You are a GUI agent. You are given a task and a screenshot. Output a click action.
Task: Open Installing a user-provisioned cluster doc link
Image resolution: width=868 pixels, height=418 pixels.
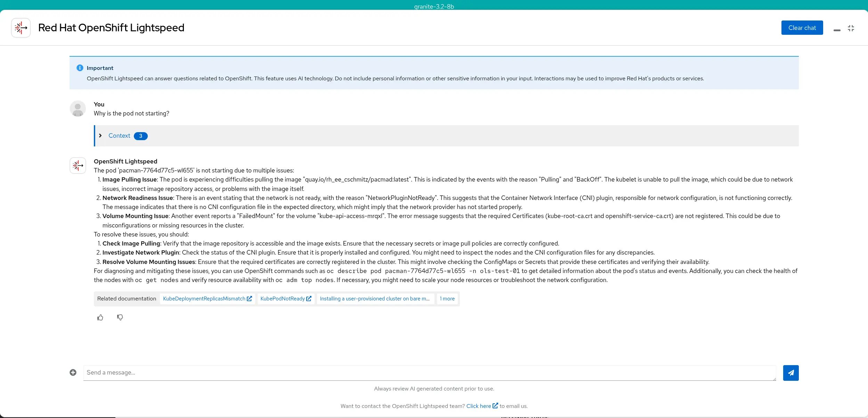(375, 299)
